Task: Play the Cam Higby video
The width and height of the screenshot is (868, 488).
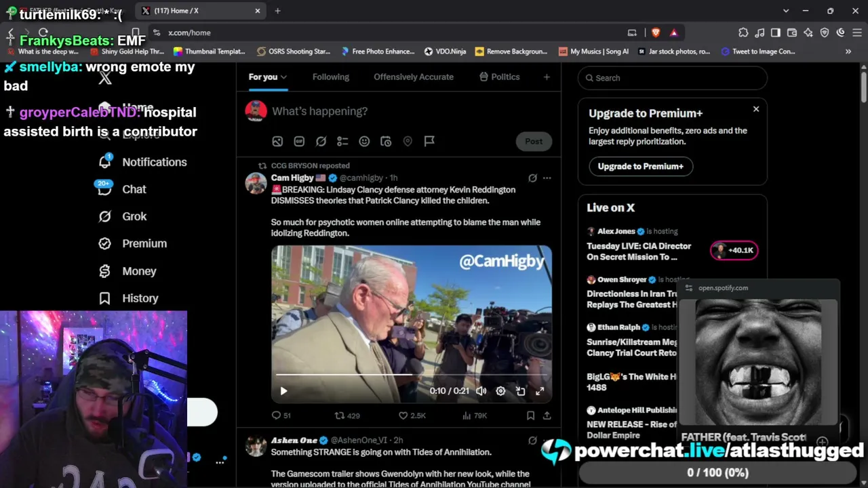Action: tap(283, 391)
